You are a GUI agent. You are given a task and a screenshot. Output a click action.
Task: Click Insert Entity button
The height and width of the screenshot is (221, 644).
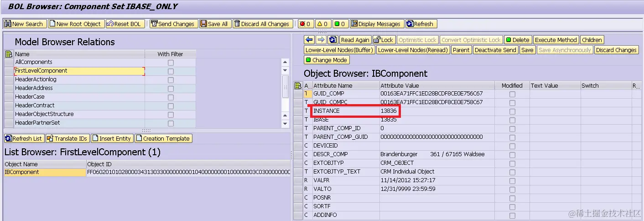112,138
